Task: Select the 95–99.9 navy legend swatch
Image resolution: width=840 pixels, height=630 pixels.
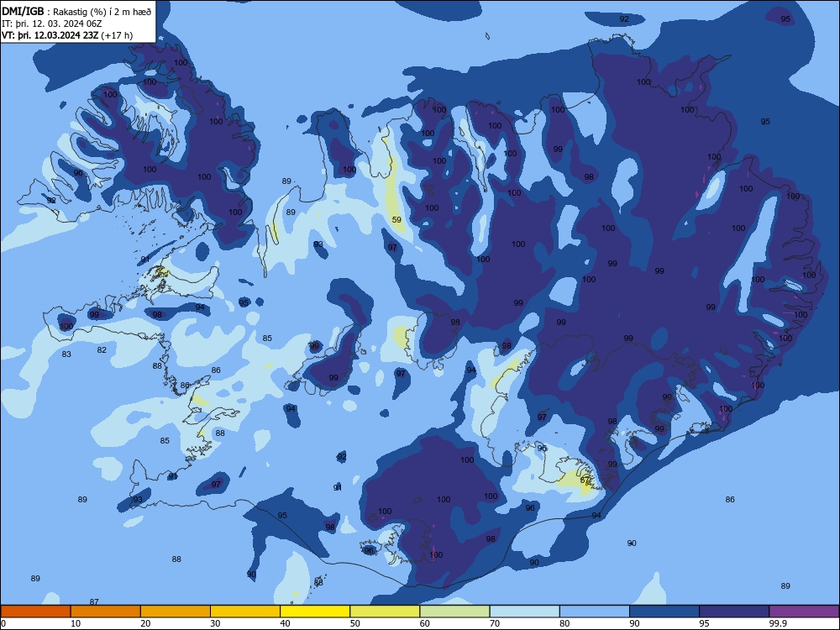Action: click(734, 612)
